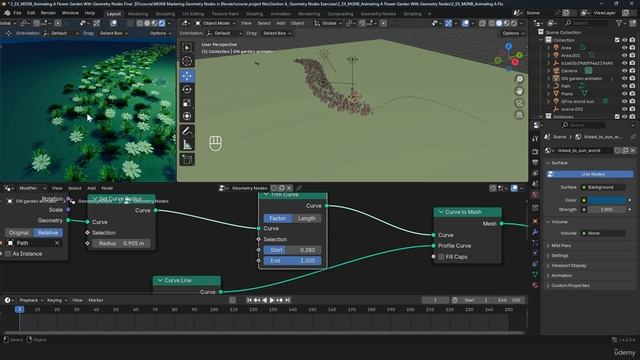The image size is (640, 360).
Task: Click the Trim Curve Start value slider
Action: click(292, 250)
